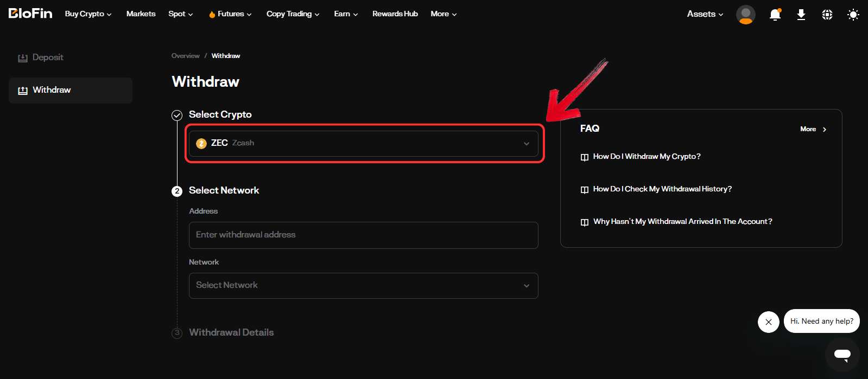Open More FAQ link
This screenshot has width=868, height=379.
[x=813, y=129]
